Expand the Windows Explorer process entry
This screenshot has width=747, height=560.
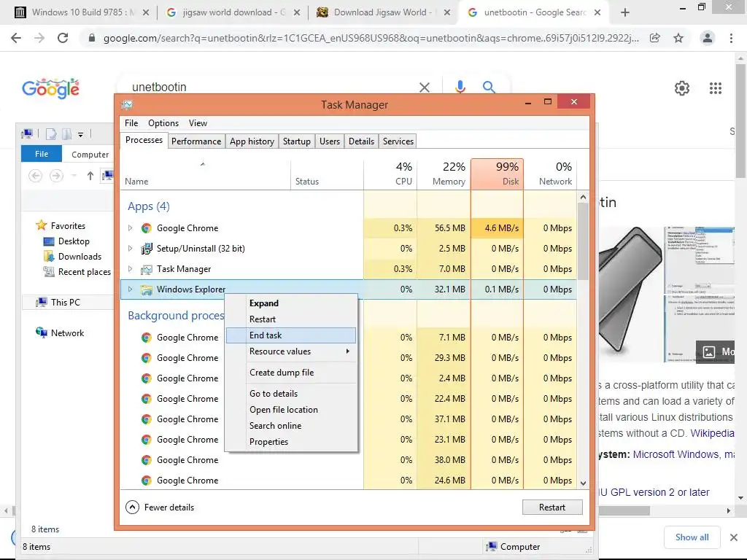point(130,289)
